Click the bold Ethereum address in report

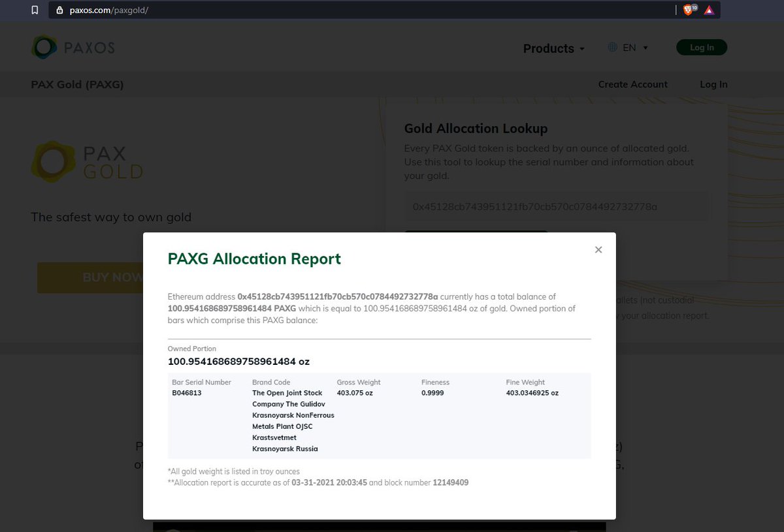338,296
